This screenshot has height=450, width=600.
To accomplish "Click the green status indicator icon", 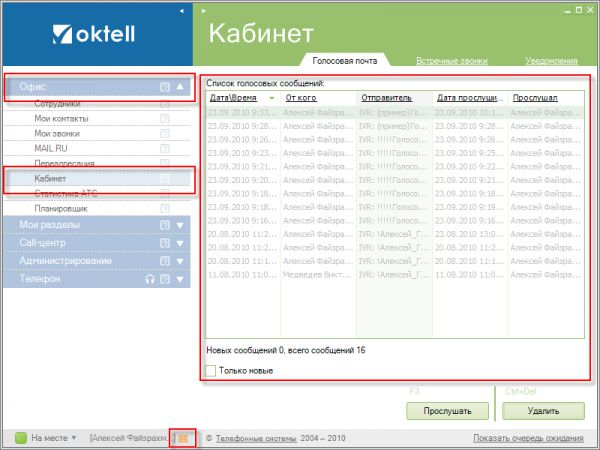I will click(20, 438).
